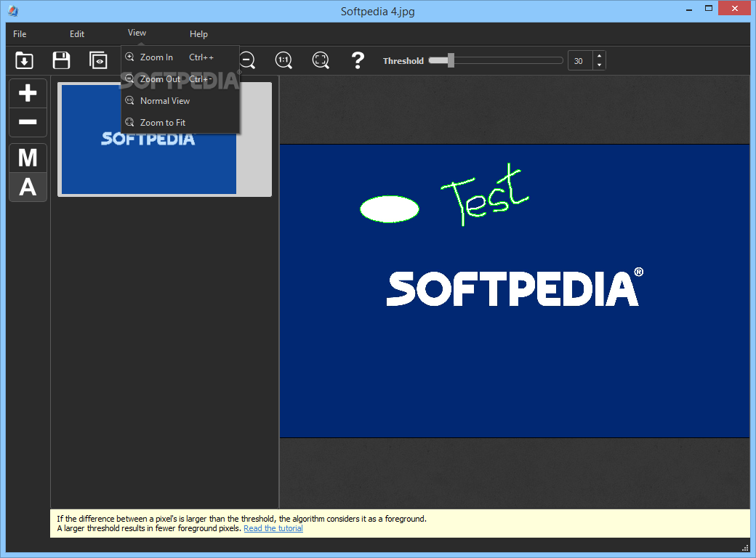Close the Softpedia 4.jpg window
The width and height of the screenshot is (756, 558).
pos(735,8)
